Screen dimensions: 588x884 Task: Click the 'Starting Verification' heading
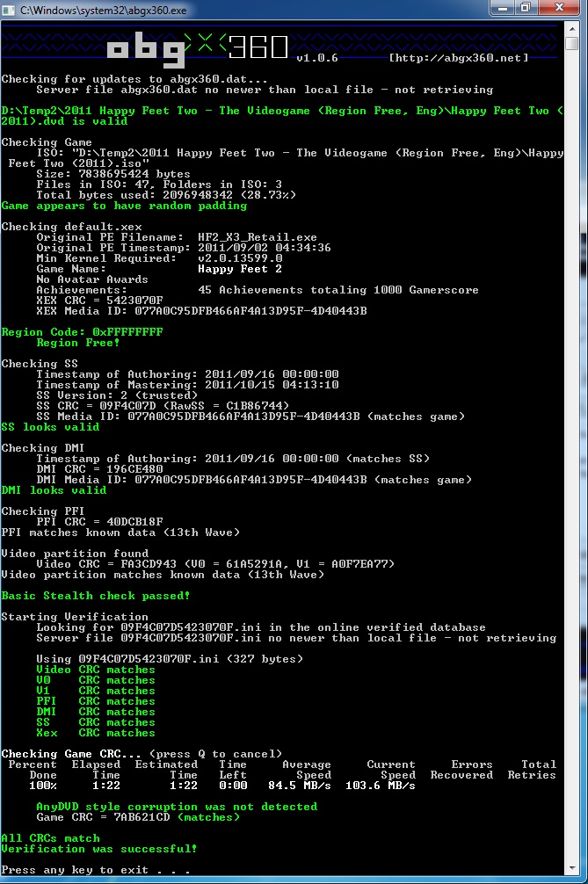click(x=75, y=617)
